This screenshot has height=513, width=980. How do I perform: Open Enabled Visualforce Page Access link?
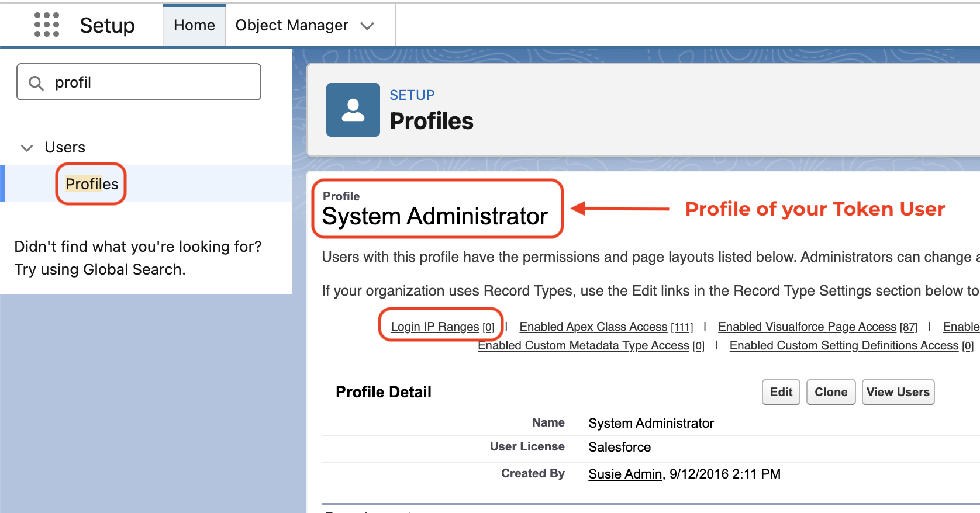point(818,327)
